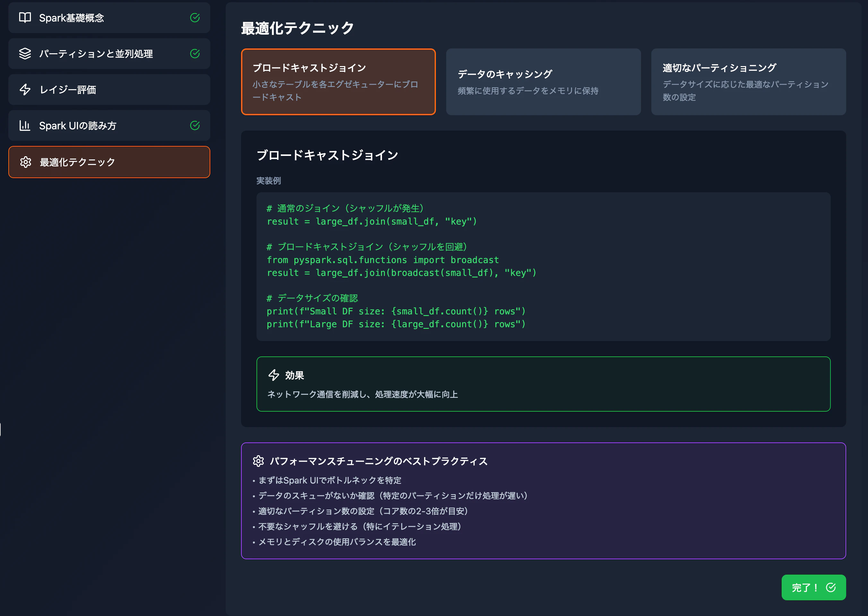The image size is (868, 616).
Task: Click the book icon next to Spark基礎概念
Action: 25,17
